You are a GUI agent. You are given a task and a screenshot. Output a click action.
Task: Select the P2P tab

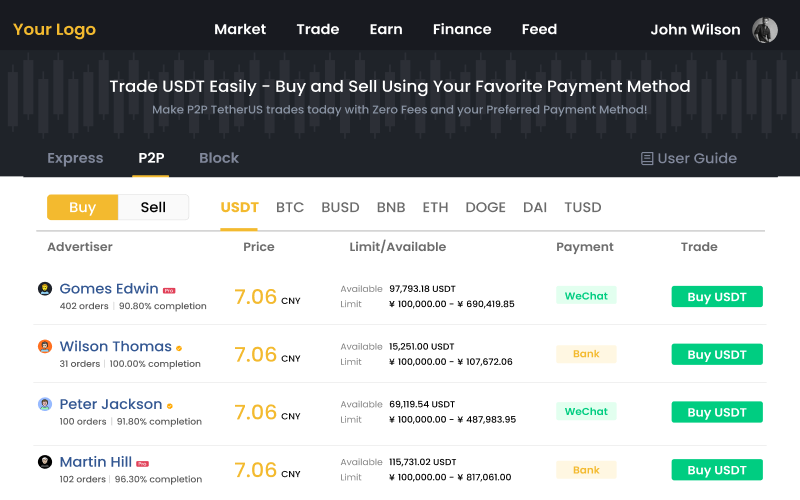pos(151,158)
